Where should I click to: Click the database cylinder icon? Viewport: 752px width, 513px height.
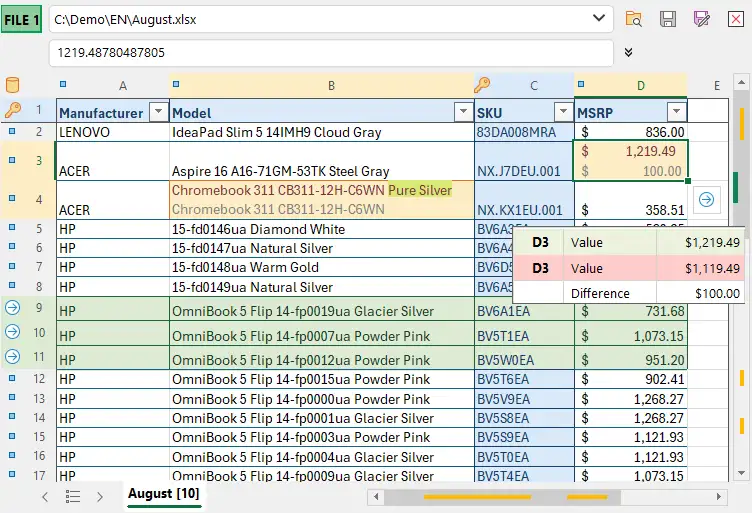tap(12, 85)
